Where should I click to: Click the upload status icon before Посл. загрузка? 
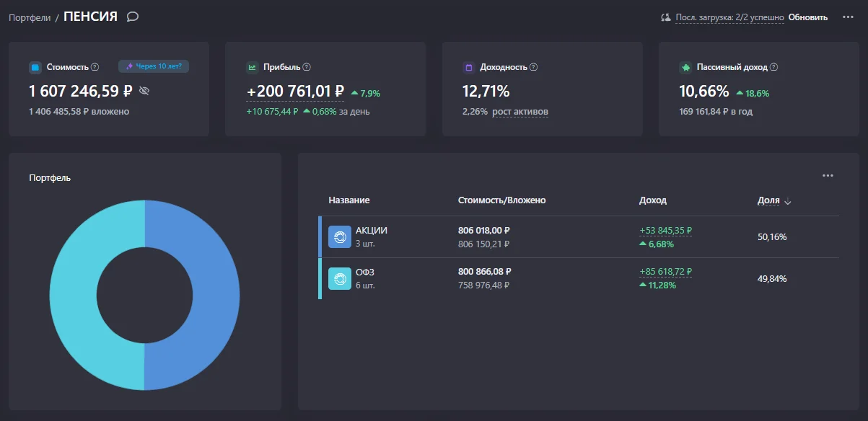tap(666, 17)
